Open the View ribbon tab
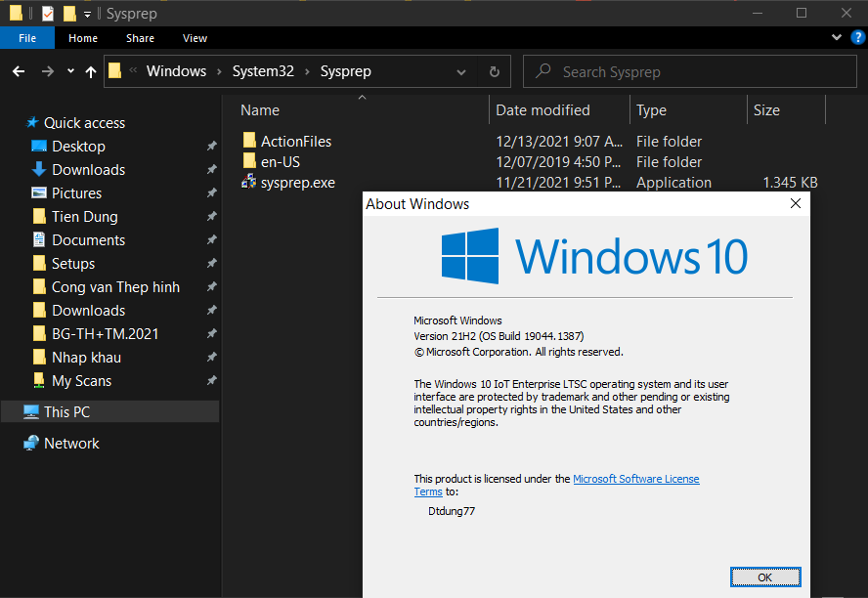The width and height of the screenshot is (868, 598). tap(195, 38)
